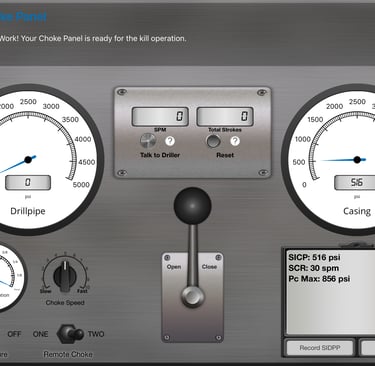The width and height of the screenshot is (375, 366).
Task: Move choke lever toward Open
Action: [x=174, y=267]
